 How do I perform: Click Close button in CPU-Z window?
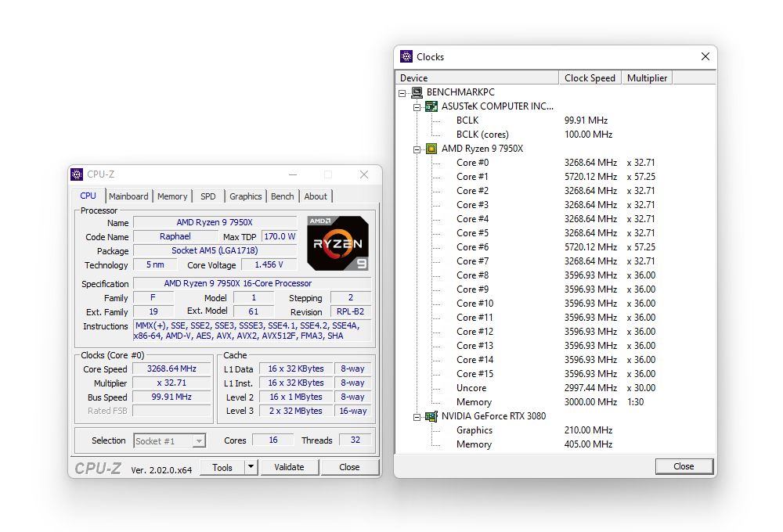click(349, 467)
